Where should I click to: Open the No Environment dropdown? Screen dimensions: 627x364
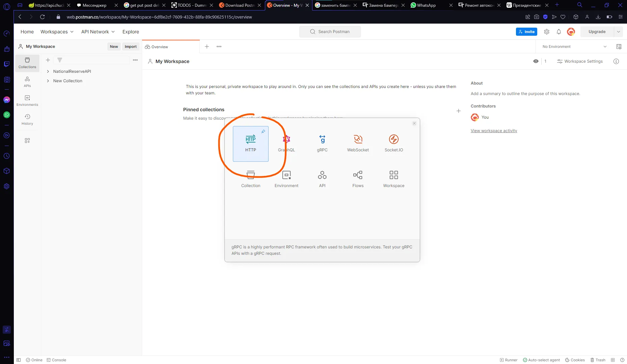pos(574,47)
